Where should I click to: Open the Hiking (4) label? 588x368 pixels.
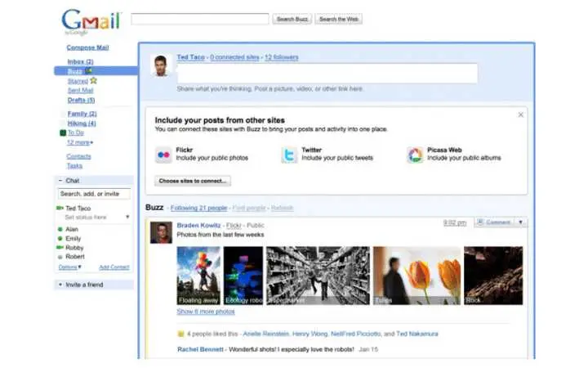coord(82,123)
